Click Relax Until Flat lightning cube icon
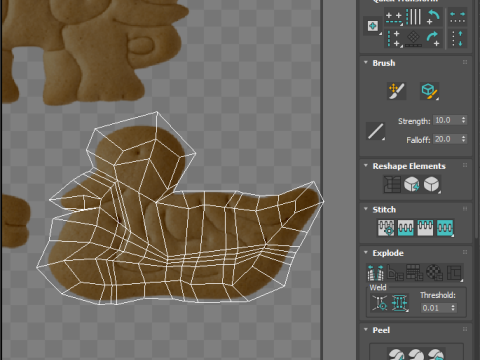This screenshot has width=480, height=360. (x=412, y=184)
